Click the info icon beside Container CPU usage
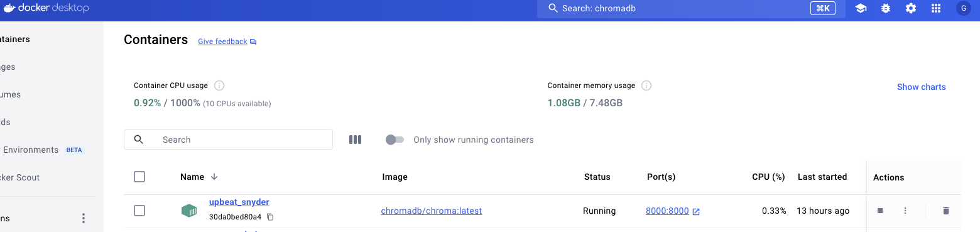 (x=219, y=86)
